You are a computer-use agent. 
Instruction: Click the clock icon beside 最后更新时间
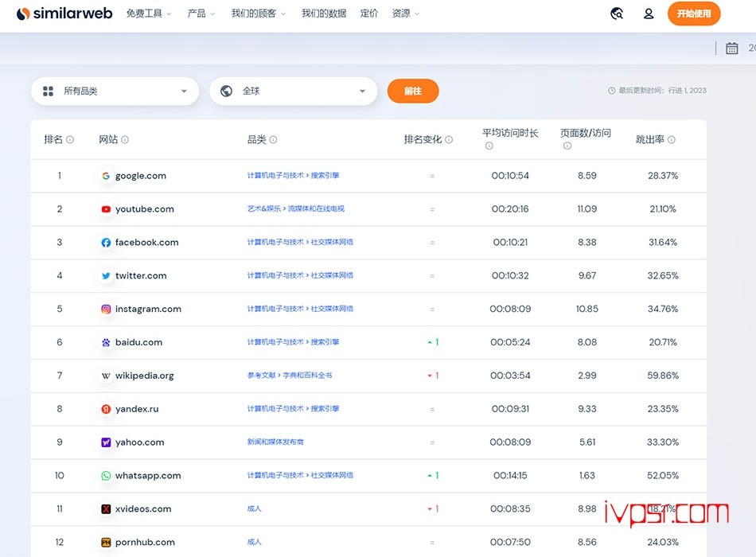click(611, 90)
